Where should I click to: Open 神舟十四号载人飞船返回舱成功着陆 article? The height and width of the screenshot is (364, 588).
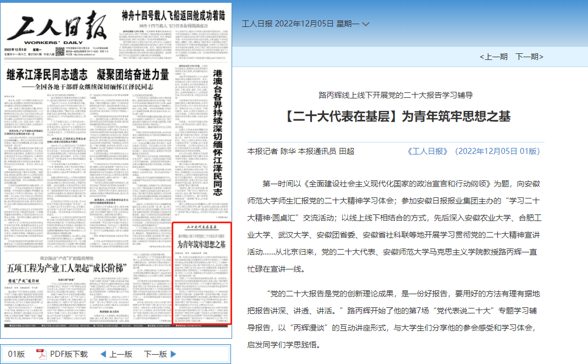173,16
